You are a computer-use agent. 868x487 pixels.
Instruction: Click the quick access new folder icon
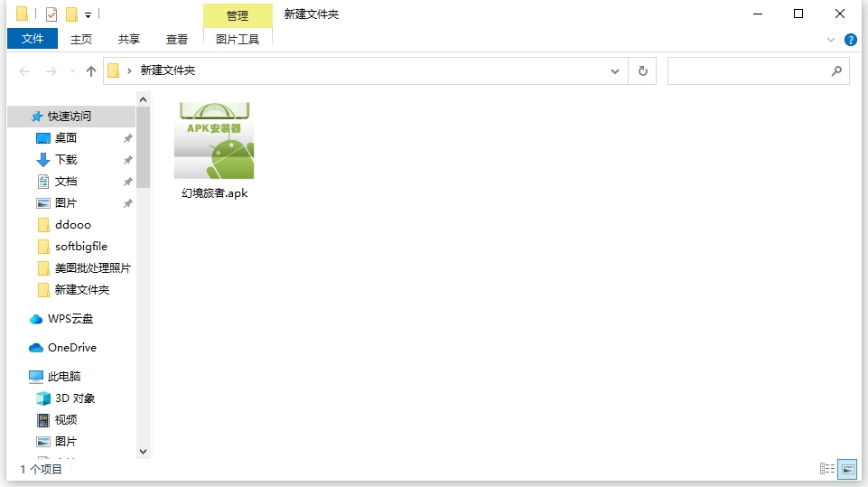tap(71, 14)
